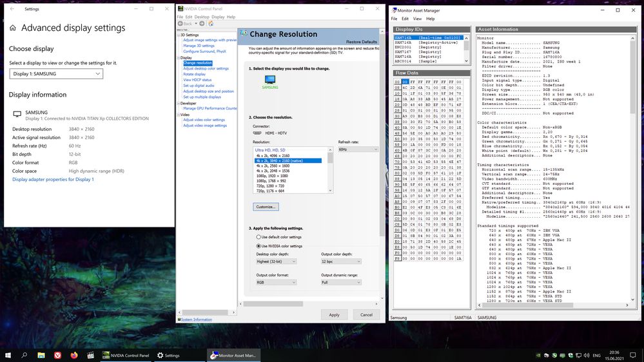This screenshot has width=644, height=362.
Task: Select Use default color settings radio
Action: [x=259, y=237]
